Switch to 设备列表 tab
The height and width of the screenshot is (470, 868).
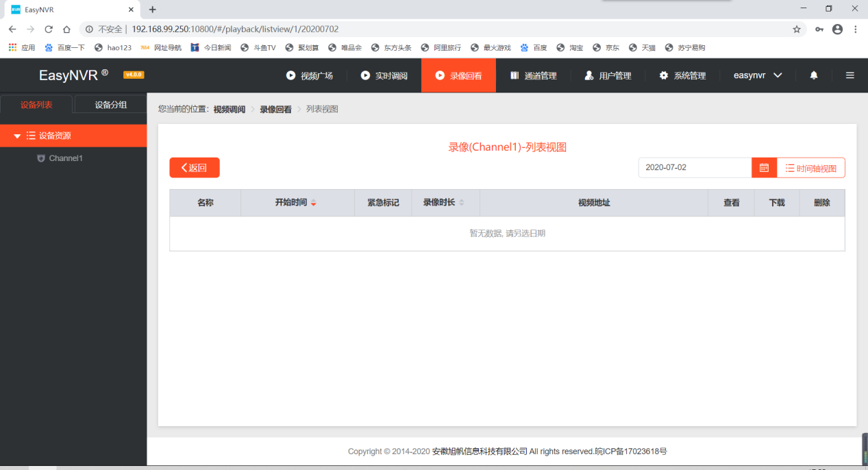(x=36, y=105)
